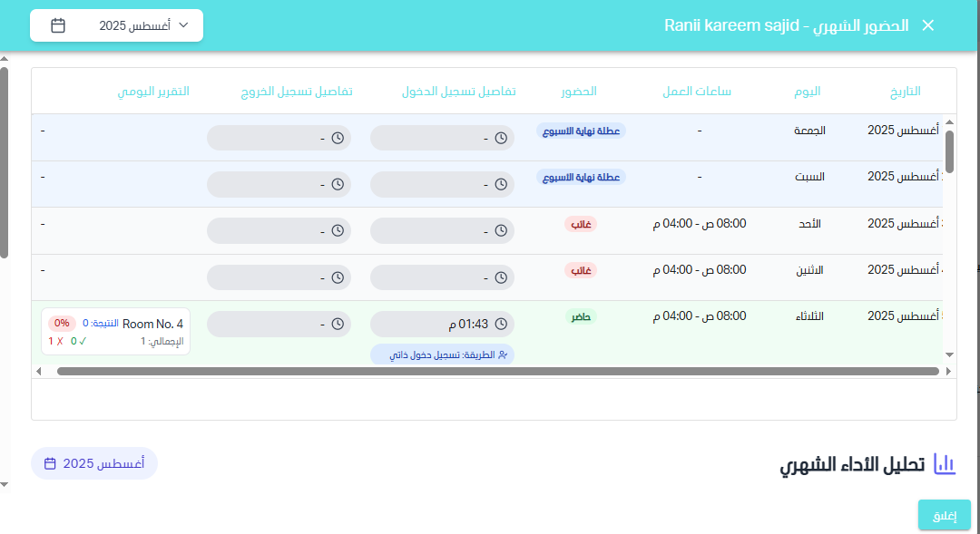980x534 pixels.
Task: Open the bottom أغسطس 2025 date selector
Action: pos(93,462)
